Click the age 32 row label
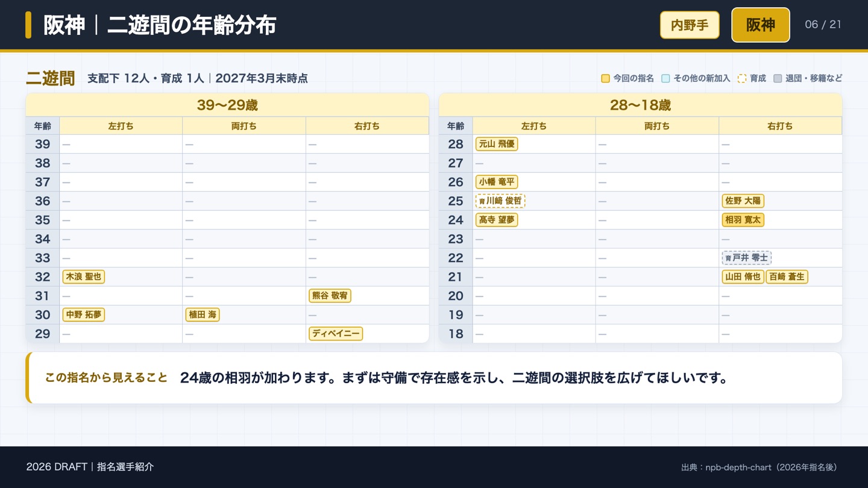The height and width of the screenshot is (488, 868). [43, 277]
